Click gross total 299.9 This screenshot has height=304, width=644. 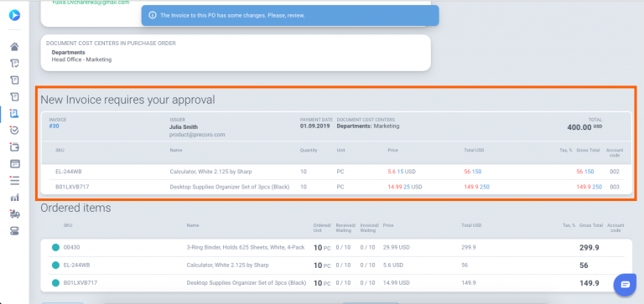pos(589,248)
